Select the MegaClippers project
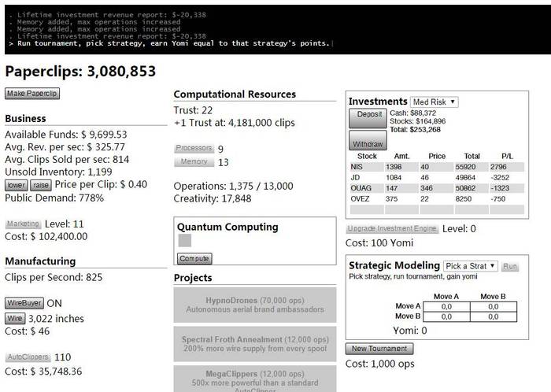The image size is (551, 392). click(255, 379)
